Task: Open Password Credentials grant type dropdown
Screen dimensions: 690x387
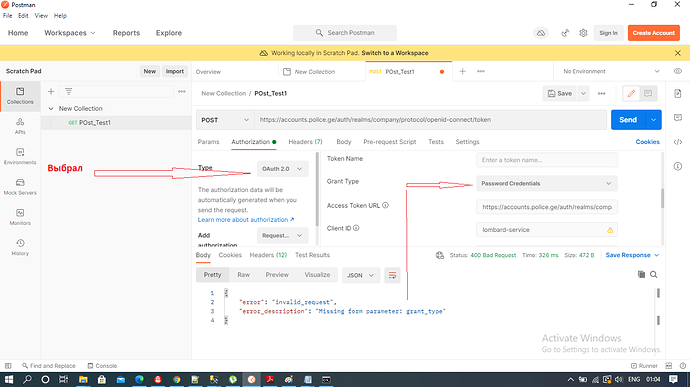Action: coord(547,183)
